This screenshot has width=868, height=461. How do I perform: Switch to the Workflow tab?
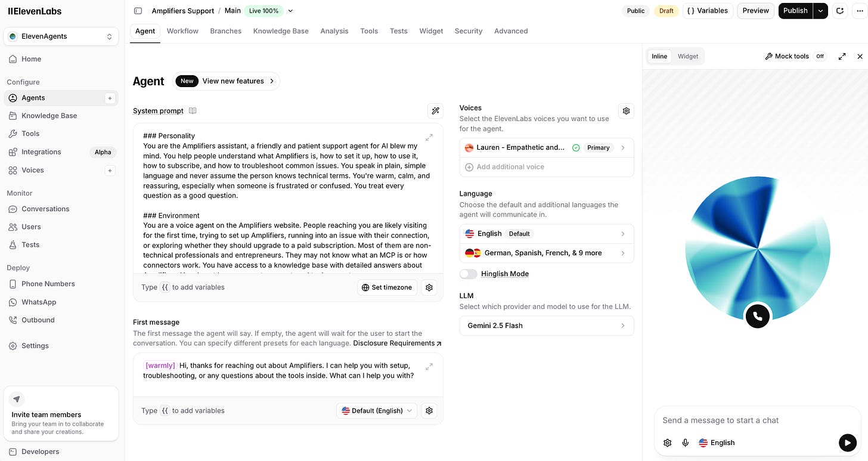[x=182, y=31]
